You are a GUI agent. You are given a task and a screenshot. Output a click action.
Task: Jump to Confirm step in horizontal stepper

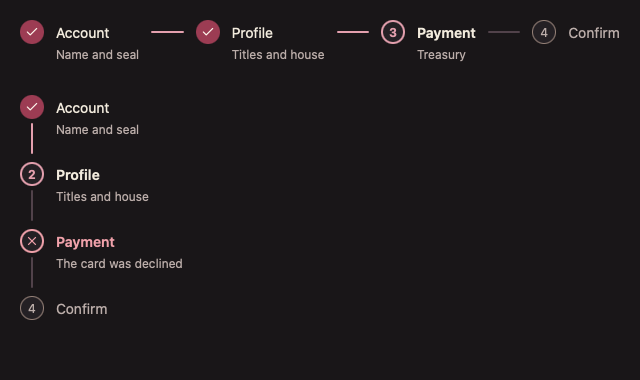tap(594, 33)
